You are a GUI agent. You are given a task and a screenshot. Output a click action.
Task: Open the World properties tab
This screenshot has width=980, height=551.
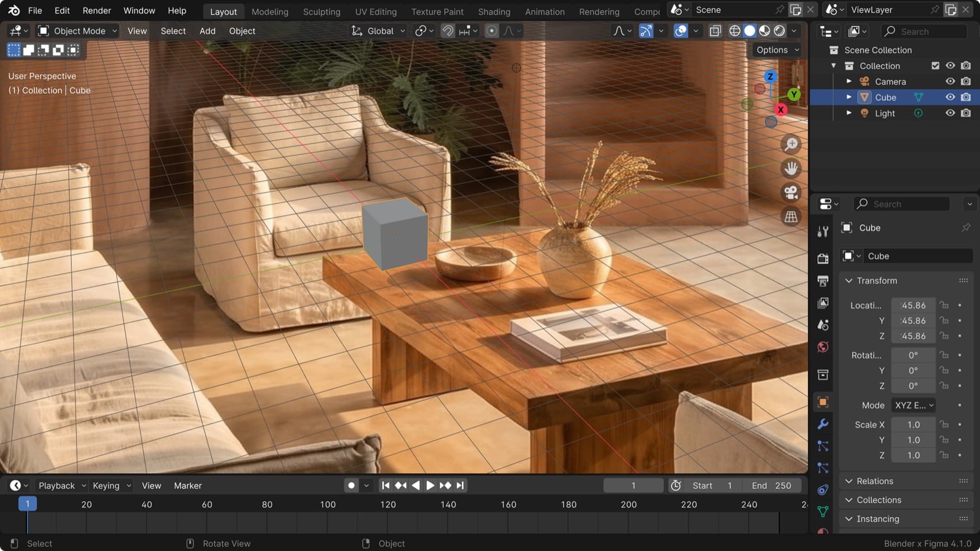pos(823,347)
